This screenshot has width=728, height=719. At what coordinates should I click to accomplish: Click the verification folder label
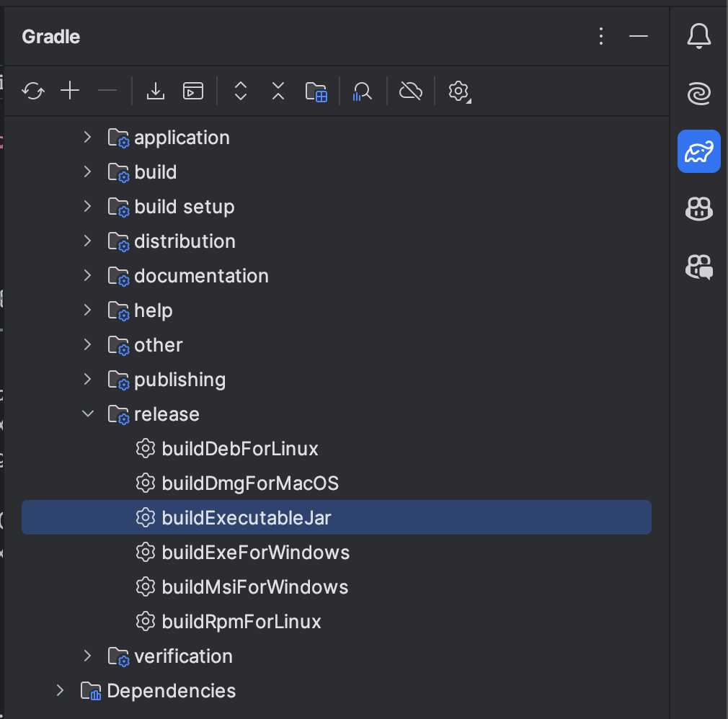(183, 656)
